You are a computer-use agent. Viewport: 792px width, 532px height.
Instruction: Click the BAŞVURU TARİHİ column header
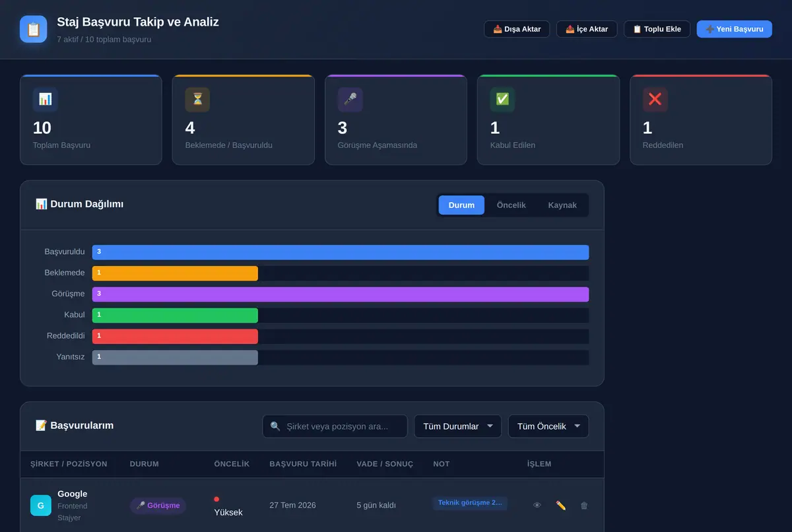pyautogui.click(x=303, y=464)
